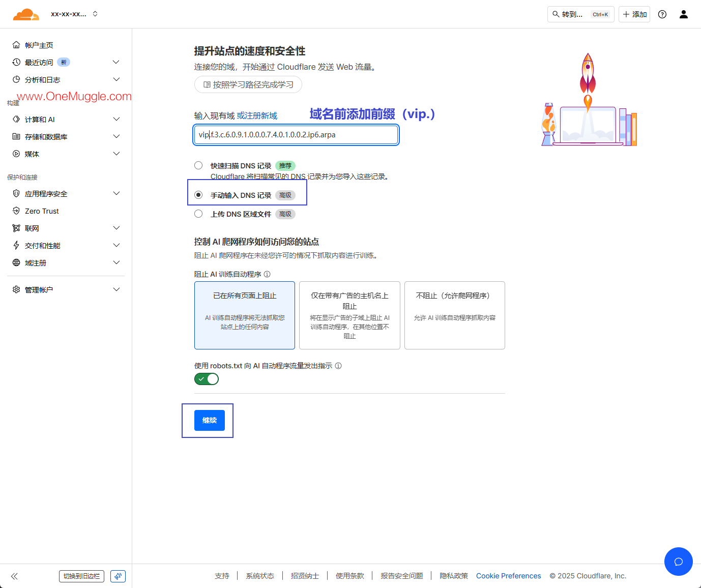Click the 转到... search box
Viewport: 701px width, 588px height.
581,14
